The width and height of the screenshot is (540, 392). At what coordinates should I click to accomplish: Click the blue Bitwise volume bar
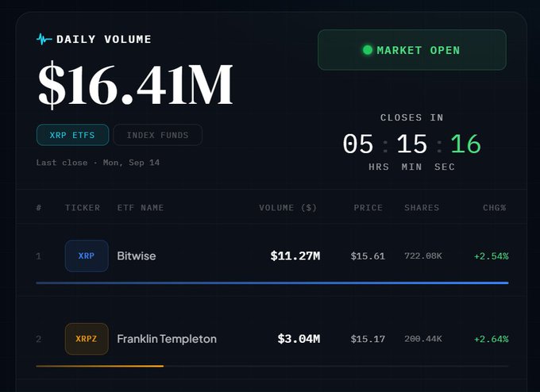point(272,283)
